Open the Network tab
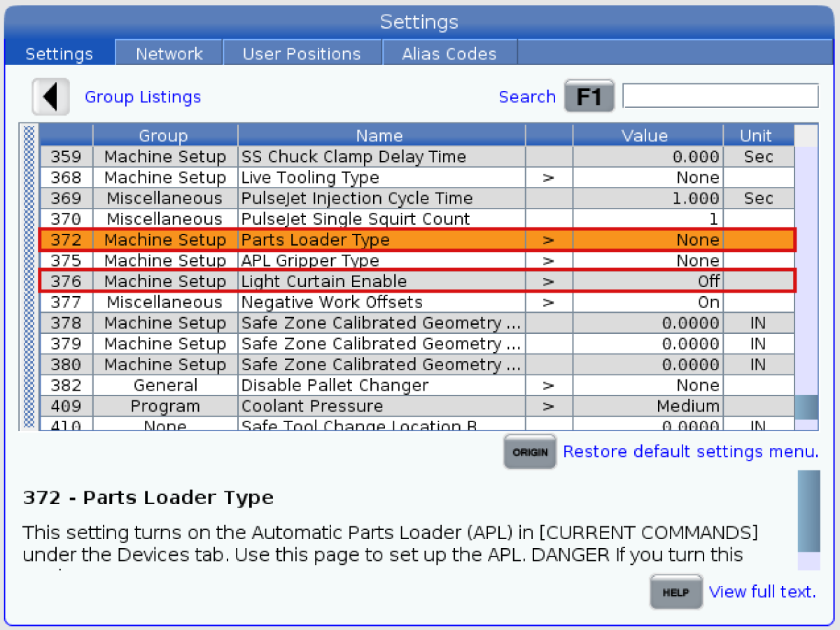This screenshot has width=840, height=630. click(169, 54)
